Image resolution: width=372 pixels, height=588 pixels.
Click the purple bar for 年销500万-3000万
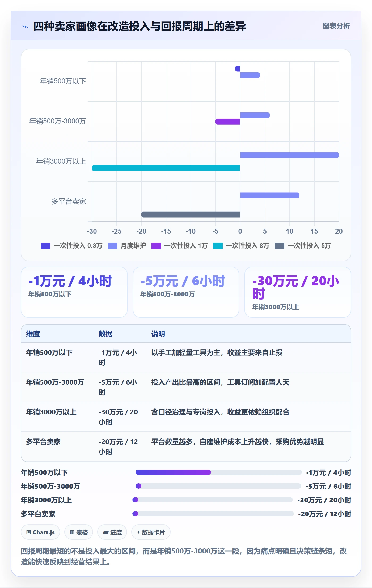[x=228, y=121]
